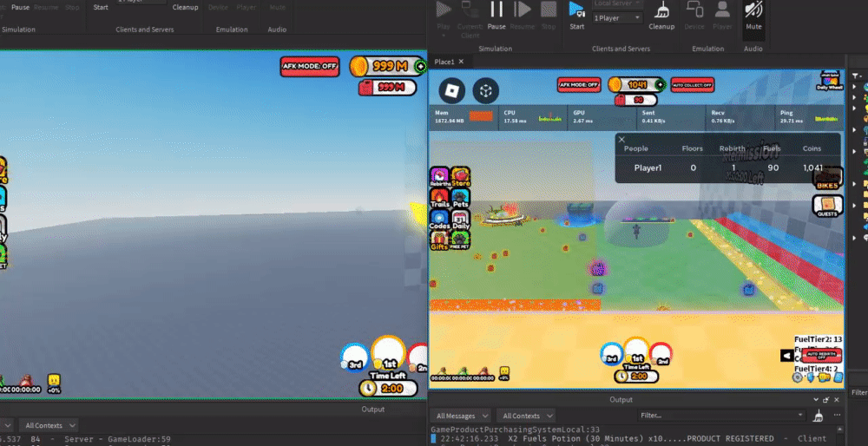
Task: Open the Pets icon in right game view
Action: point(461,198)
